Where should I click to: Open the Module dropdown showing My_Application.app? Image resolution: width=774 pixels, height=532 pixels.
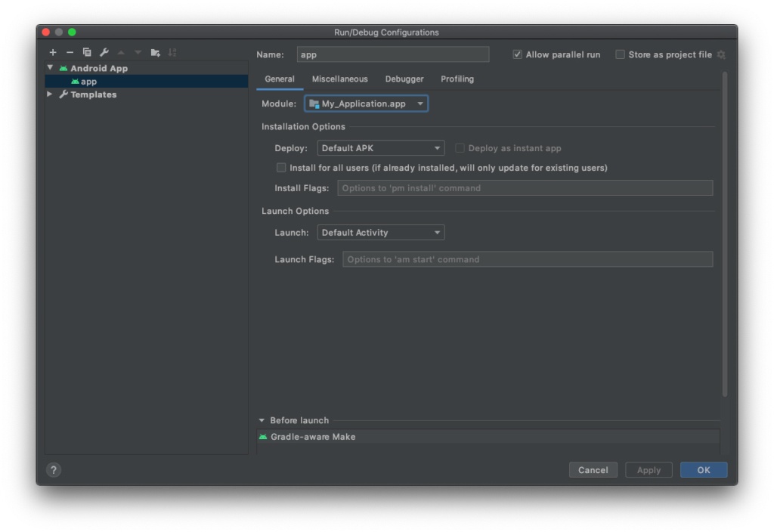(x=367, y=104)
